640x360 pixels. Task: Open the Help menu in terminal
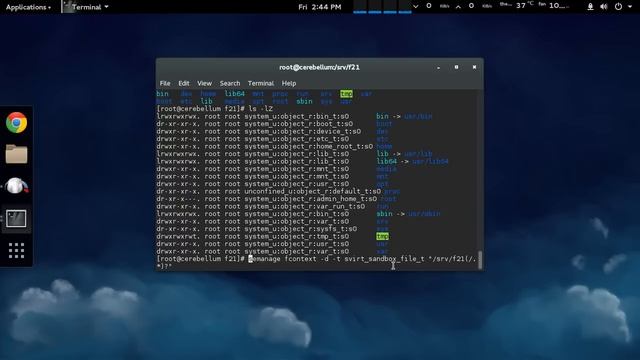[289, 83]
